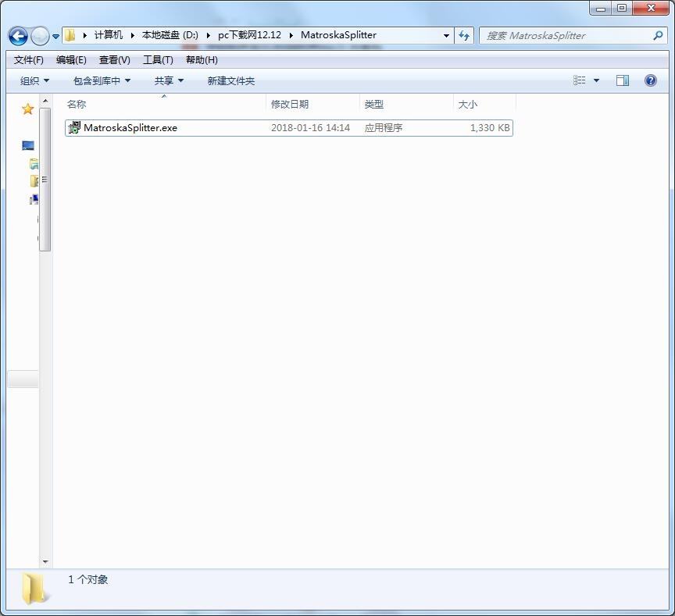Open the view options dropdown arrow
The image size is (675, 616).
click(x=597, y=80)
